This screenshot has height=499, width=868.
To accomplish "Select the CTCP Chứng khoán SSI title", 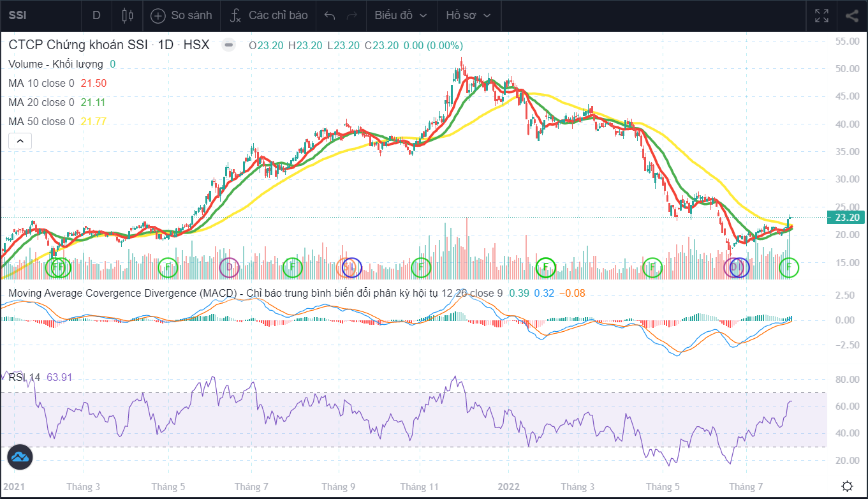I will [78, 45].
